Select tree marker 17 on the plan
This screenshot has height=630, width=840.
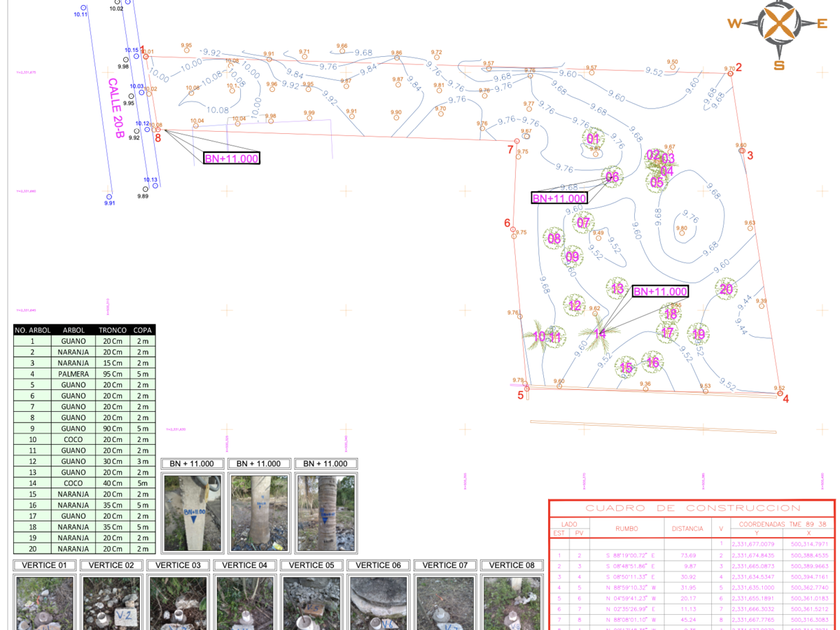pyautogui.click(x=667, y=333)
